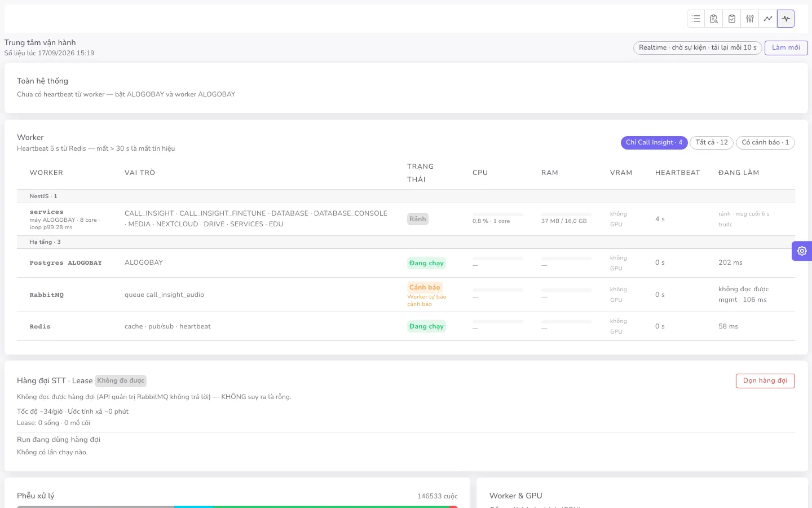Select the heartbeat pulse monitor icon
Viewport: 812px width, 508px height.
pos(786,19)
